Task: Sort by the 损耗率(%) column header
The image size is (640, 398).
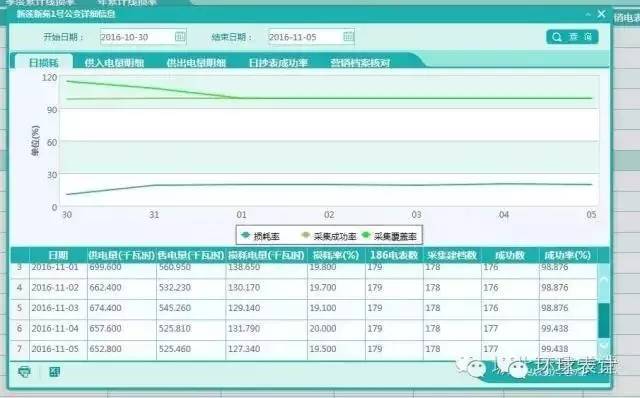Action: coord(336,256)
